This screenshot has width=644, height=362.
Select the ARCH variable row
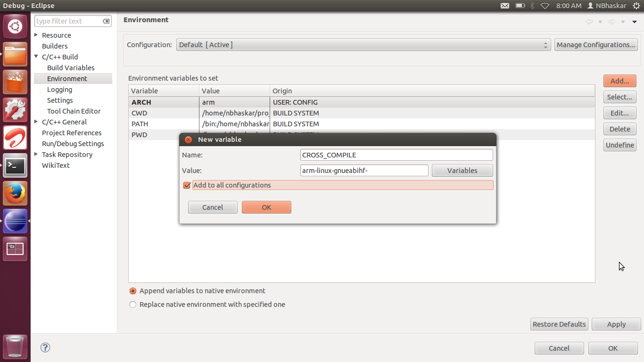[x=362, y=102]
